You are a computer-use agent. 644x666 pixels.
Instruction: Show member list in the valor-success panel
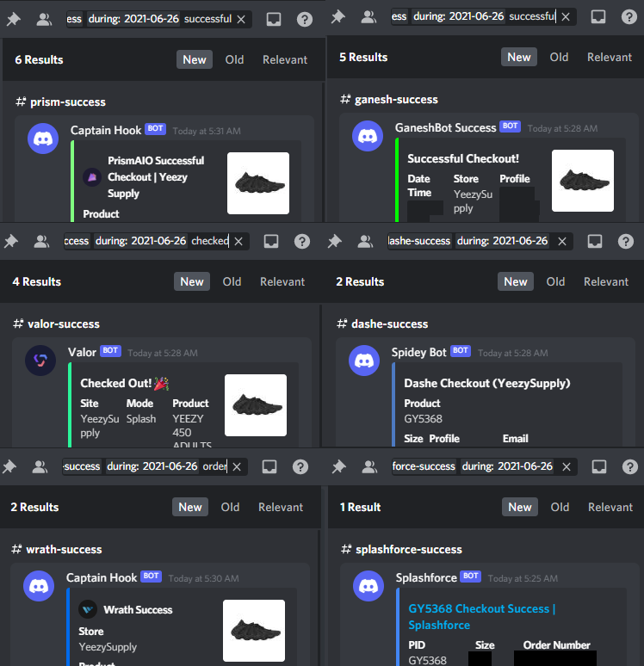pyautogui.click(x=41, y=241)
